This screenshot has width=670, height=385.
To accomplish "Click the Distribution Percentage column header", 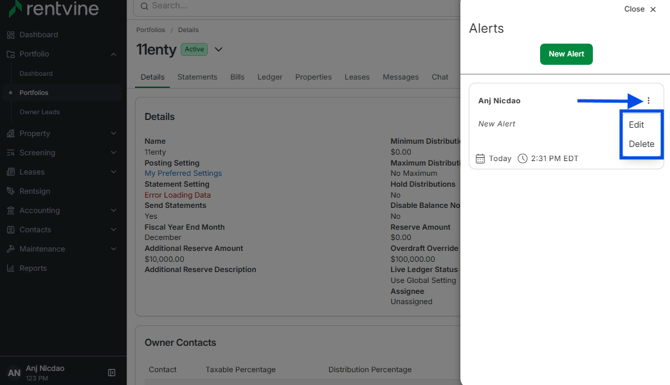I will click(370, 370).
